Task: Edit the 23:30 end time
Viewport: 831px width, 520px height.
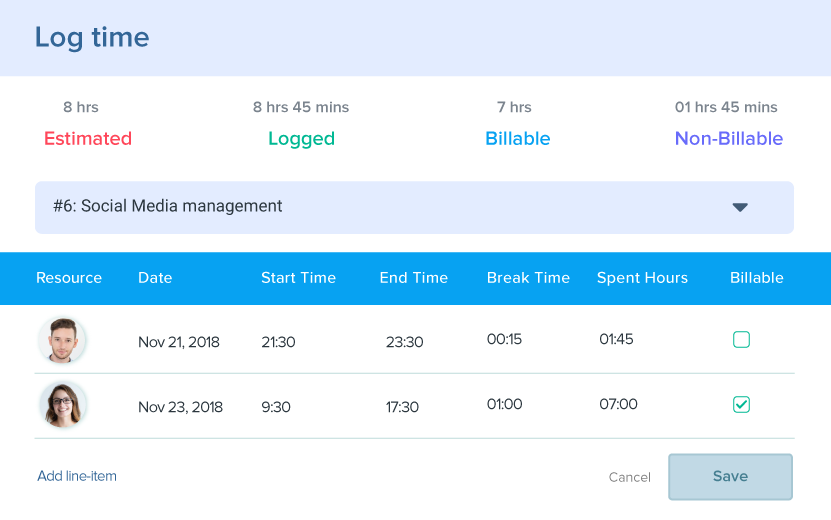Action: click(x=405, y=342)
